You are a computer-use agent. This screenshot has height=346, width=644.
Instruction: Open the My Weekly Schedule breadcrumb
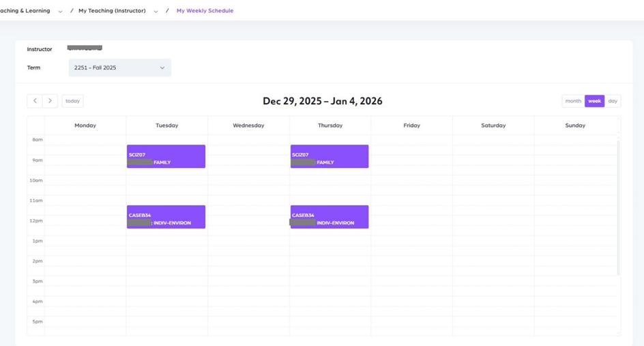tap(205, 11)
